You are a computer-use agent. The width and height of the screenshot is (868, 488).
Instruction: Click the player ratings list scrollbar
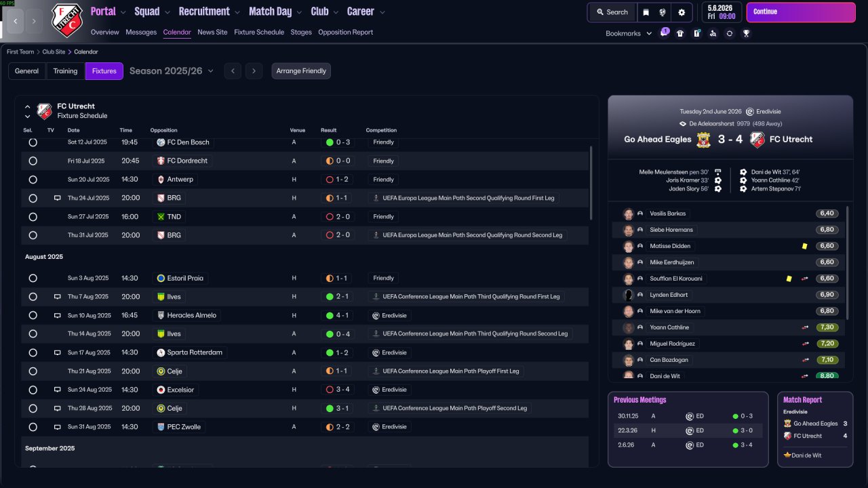848,262
